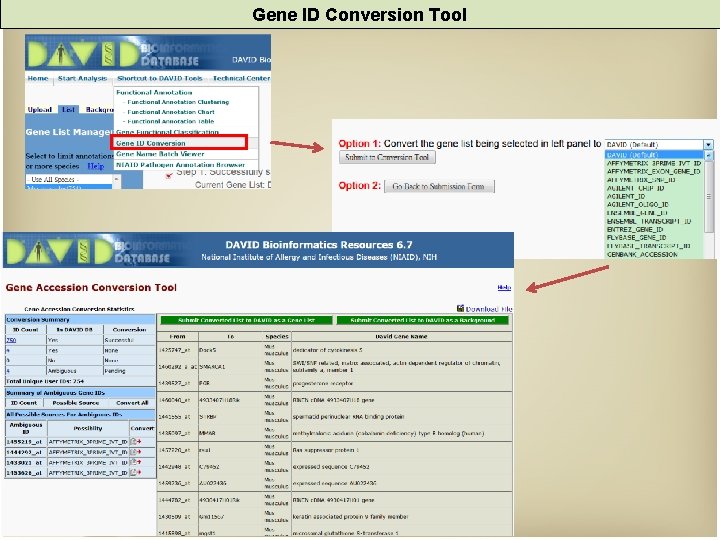Select top-level Functional Annotation menu entry
This screenshot has width=720, height=540.
[x=154, y=92]
